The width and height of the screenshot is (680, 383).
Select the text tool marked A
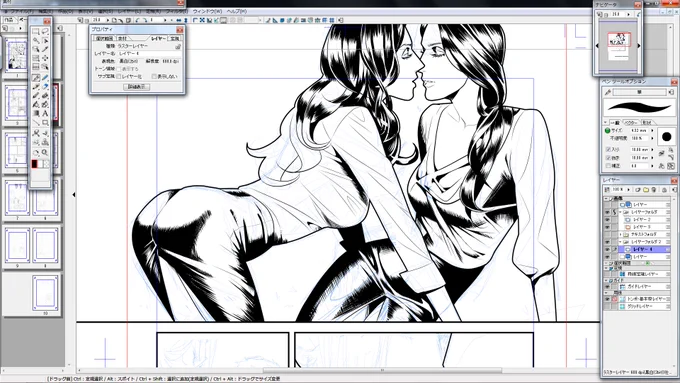pyautogui.click(x=45, y=113)
